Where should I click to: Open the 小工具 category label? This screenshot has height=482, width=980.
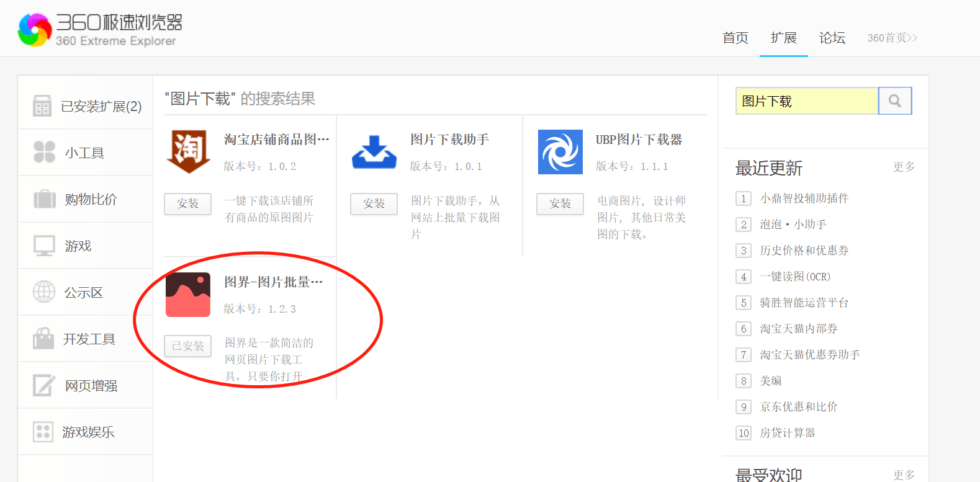84,153
